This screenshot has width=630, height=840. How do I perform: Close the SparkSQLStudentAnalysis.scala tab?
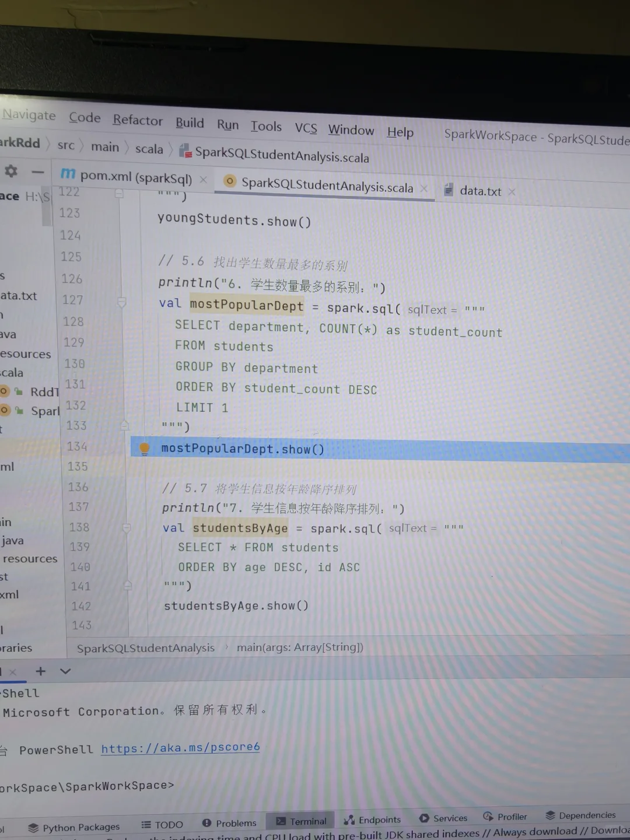pos(424,188)
